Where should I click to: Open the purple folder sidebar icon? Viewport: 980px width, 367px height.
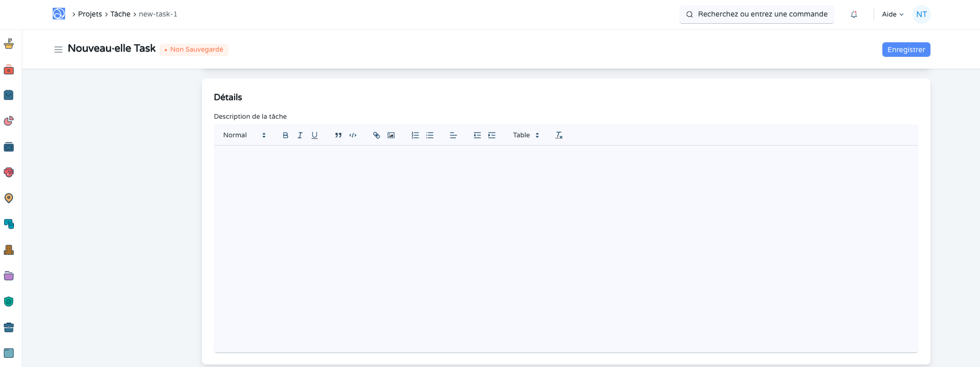pyautogui.click(x=9, y=276)
